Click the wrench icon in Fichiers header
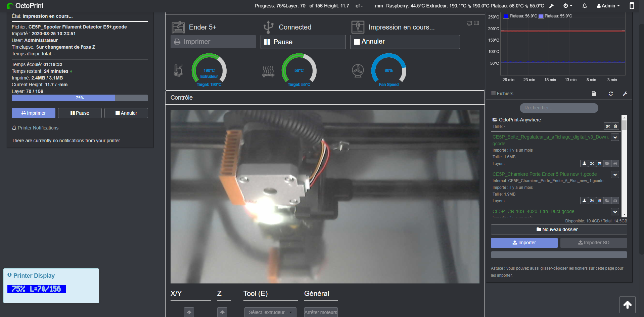 click(x=625, y=94)
